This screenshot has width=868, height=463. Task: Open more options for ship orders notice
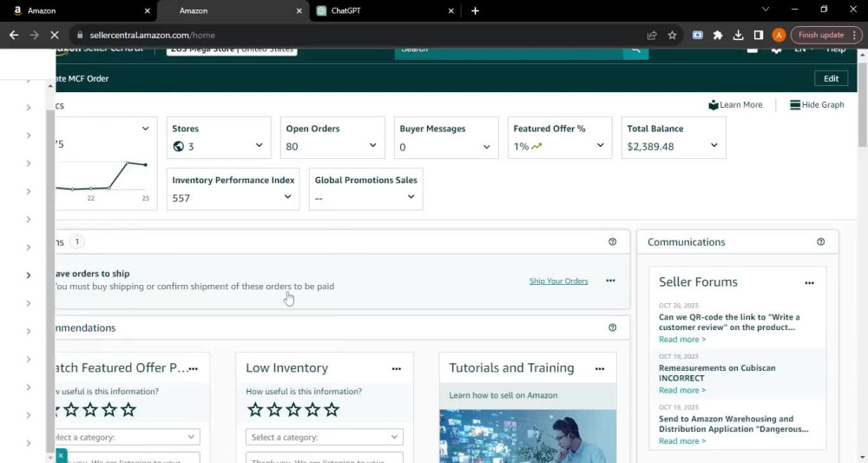point(610,281)
